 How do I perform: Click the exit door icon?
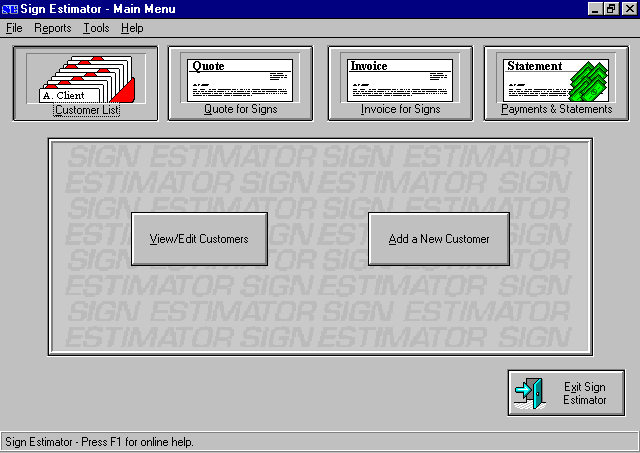[x=530, y=393]
